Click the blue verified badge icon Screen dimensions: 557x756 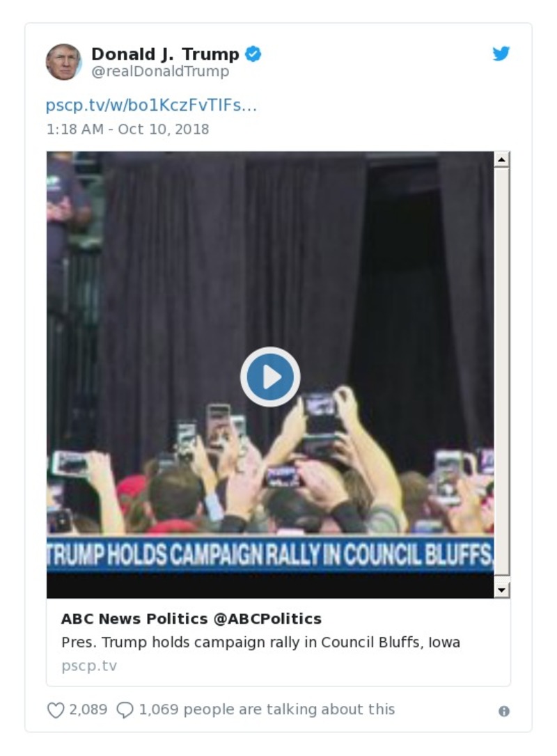coord(253,54)
